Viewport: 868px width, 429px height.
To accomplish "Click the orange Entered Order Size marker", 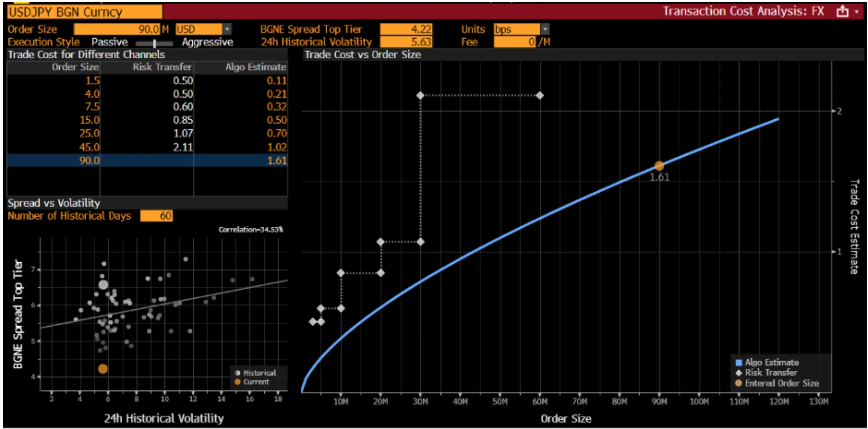I will [x=659, y=166].
